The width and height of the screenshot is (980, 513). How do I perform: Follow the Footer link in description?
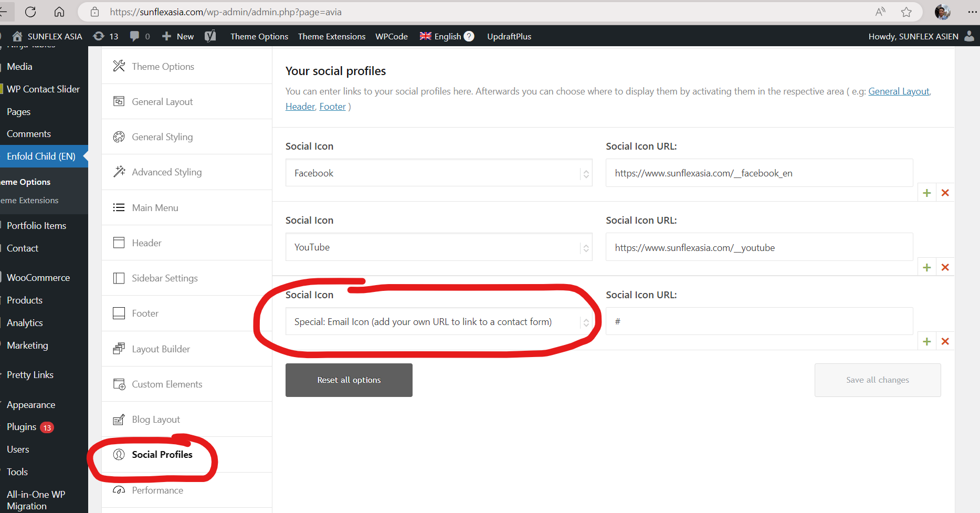click(x=333, y=106)
